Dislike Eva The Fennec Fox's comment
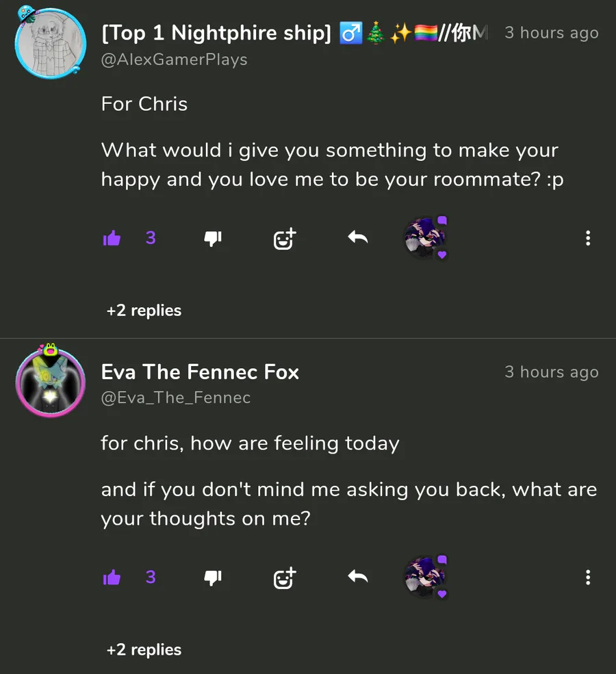The height and width of the screenshot is (674, 616). click(x=213, y=578)
